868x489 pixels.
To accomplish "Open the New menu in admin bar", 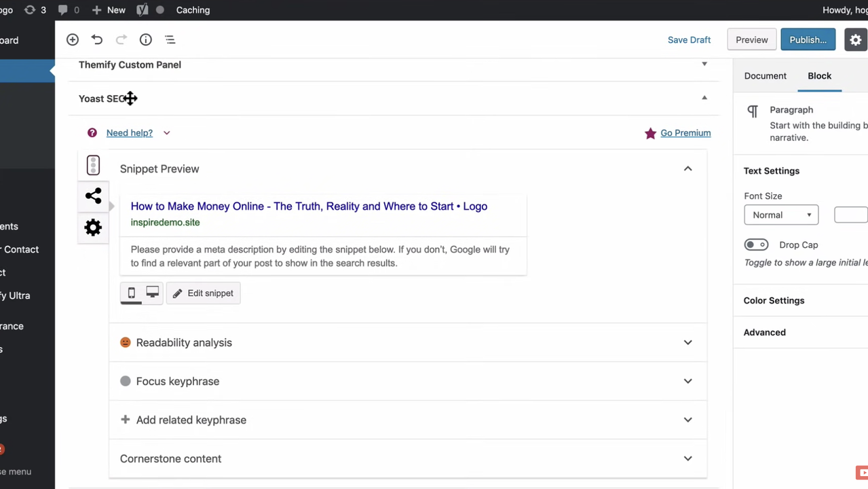I will [x=109, y=10].
